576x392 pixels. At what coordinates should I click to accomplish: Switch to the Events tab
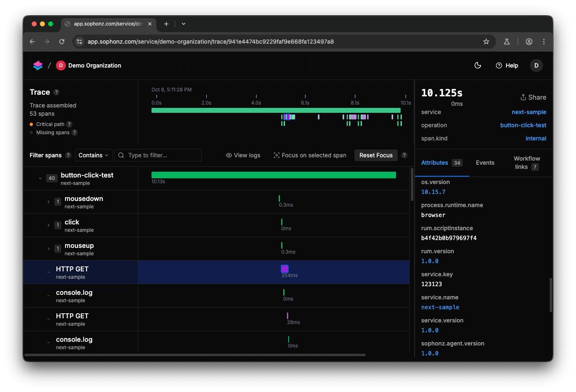485,163
